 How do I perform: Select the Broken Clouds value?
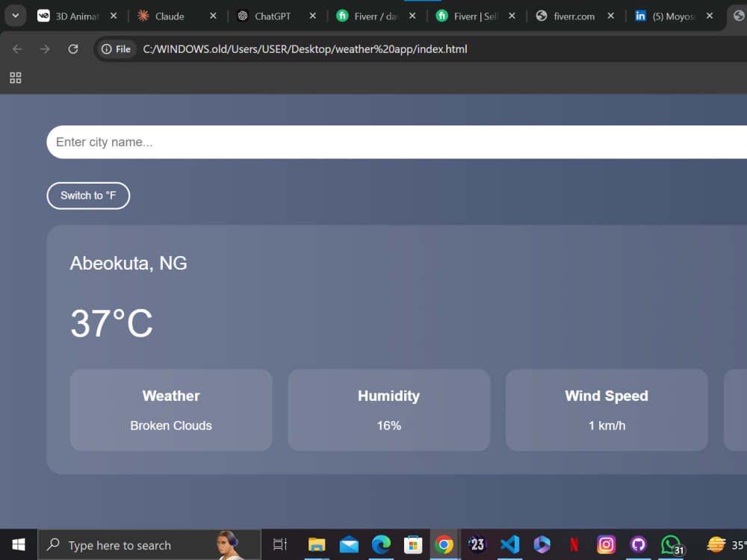(171, 426)
